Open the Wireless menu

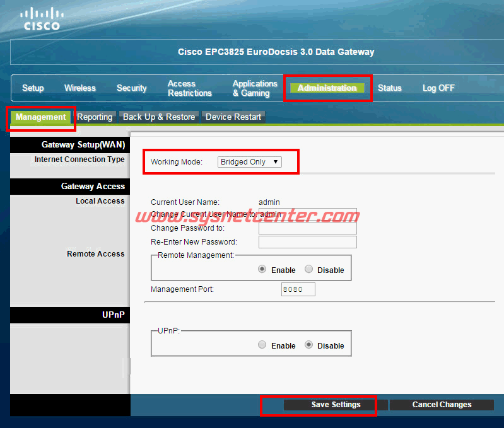tap(80, 88)
